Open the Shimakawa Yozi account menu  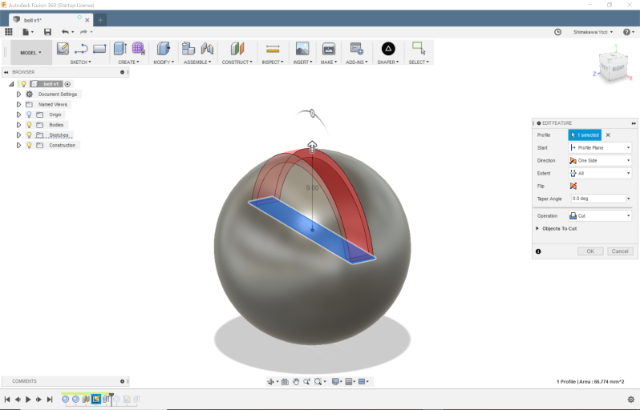(x=593, y=32)
